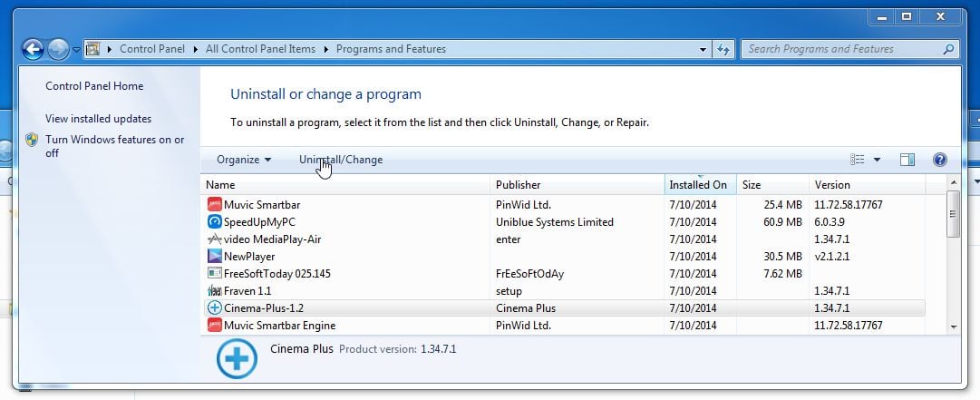Sort list by Installed On column
980x400 pixels.
(698, 185)
